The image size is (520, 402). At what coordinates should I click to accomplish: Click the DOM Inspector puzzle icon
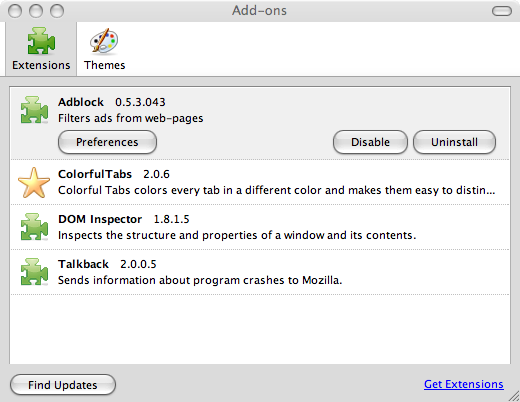click(x=34, y=227)
